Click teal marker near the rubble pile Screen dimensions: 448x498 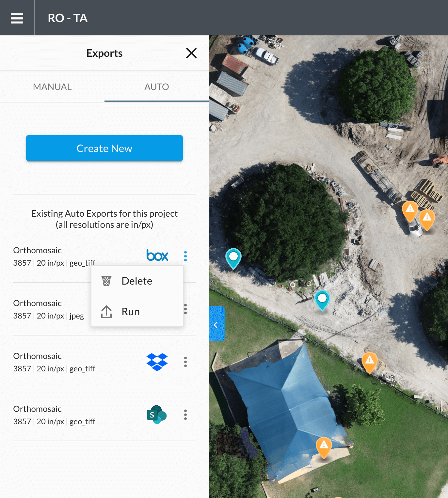(322, 300)
